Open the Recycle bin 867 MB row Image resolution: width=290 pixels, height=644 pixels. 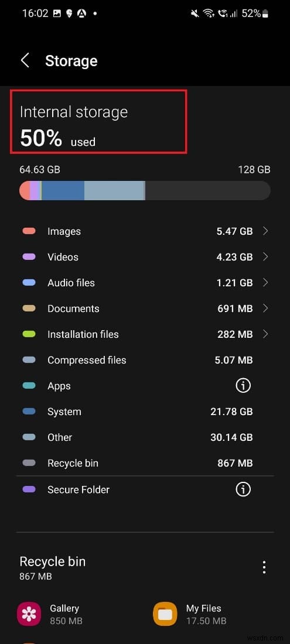coord(145,463)
